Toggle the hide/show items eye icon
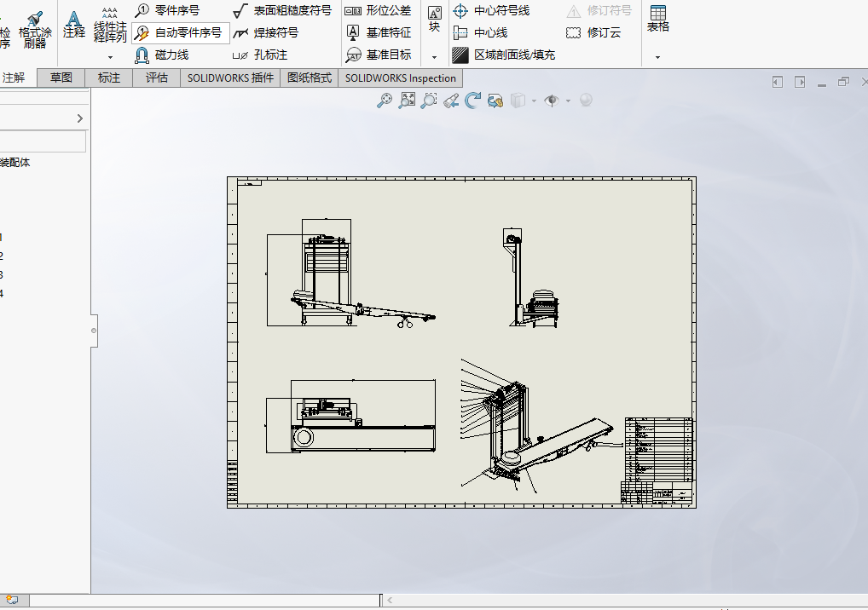This screenshot has width=868, height=610. coord(552,100)
